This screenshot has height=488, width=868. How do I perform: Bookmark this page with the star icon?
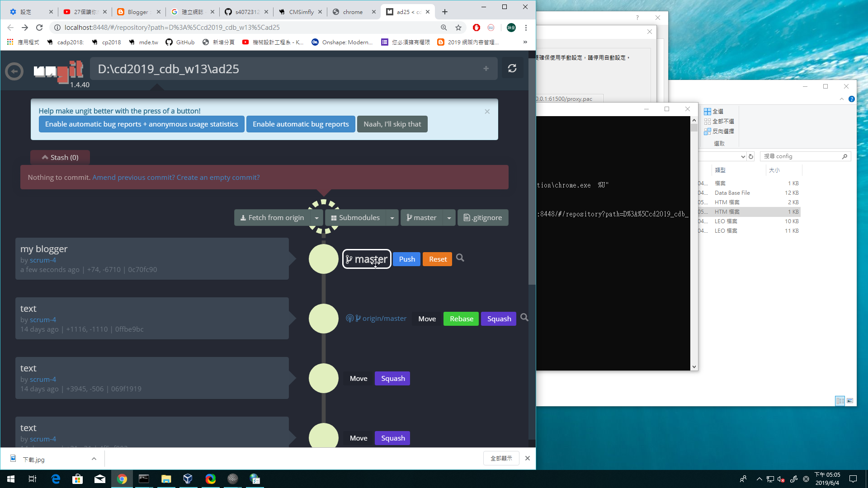458,28
